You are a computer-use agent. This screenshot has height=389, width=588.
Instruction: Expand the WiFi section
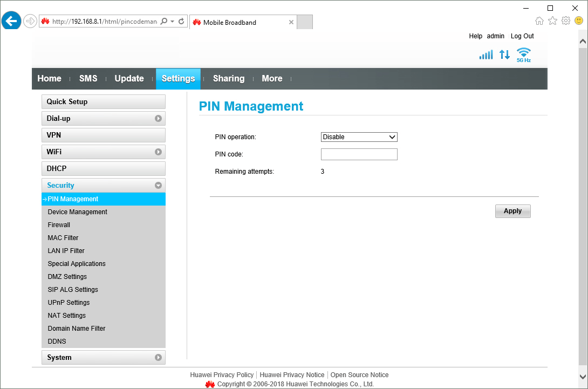[x=158, y=152]
